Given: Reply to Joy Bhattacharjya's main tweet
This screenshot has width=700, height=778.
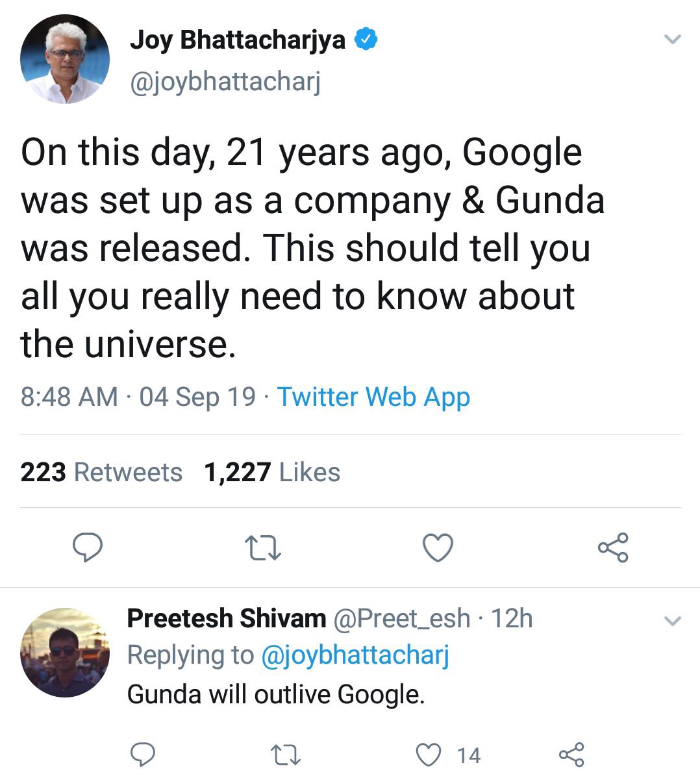Looking at the screenshot, I should point(86,547).
